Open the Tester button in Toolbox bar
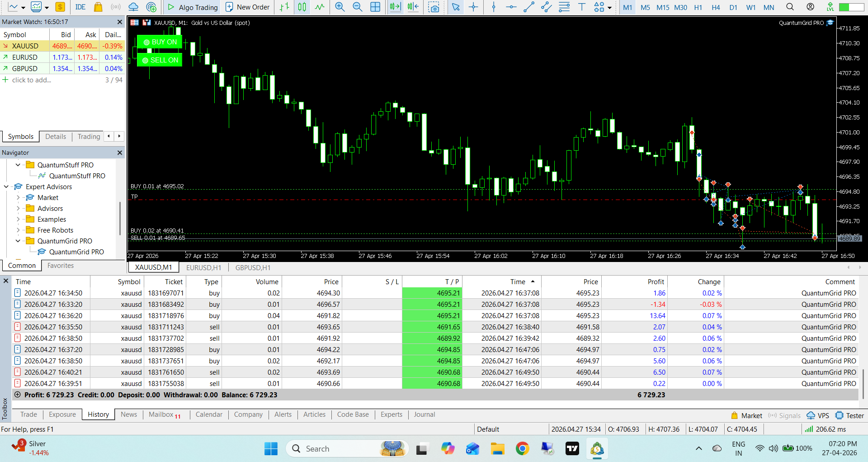 849,415
